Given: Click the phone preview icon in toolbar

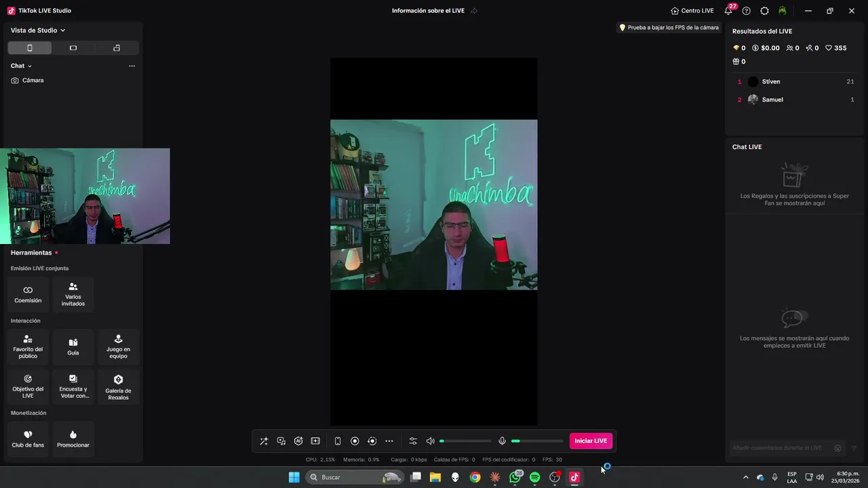Looking at the screenshot, I should [338, 441].
